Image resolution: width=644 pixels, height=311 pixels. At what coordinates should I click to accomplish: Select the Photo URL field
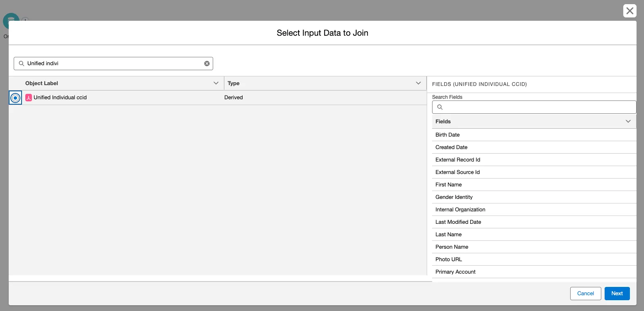[x=448, y=260]
